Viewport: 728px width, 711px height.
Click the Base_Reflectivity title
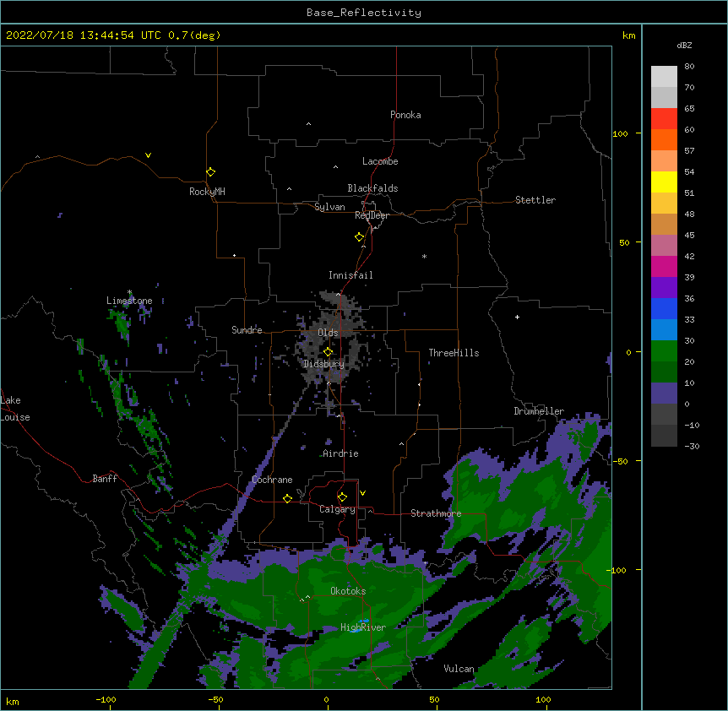[x=364, y=13]
